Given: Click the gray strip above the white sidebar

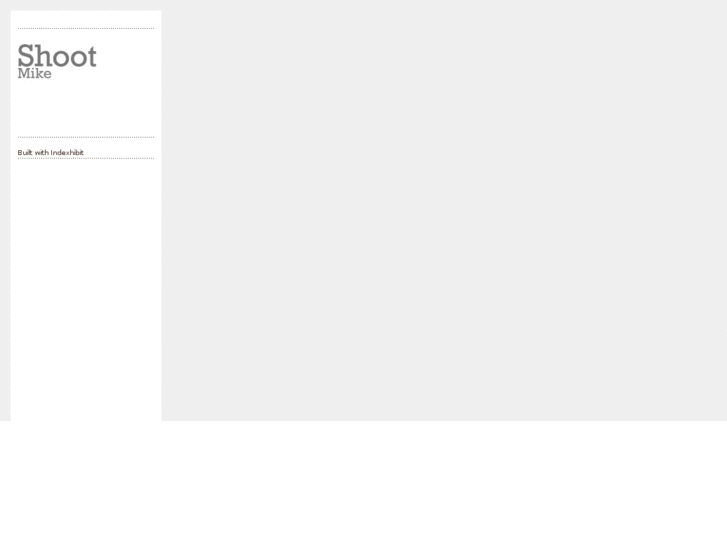Looking at the screenshot, I should 86,5.
